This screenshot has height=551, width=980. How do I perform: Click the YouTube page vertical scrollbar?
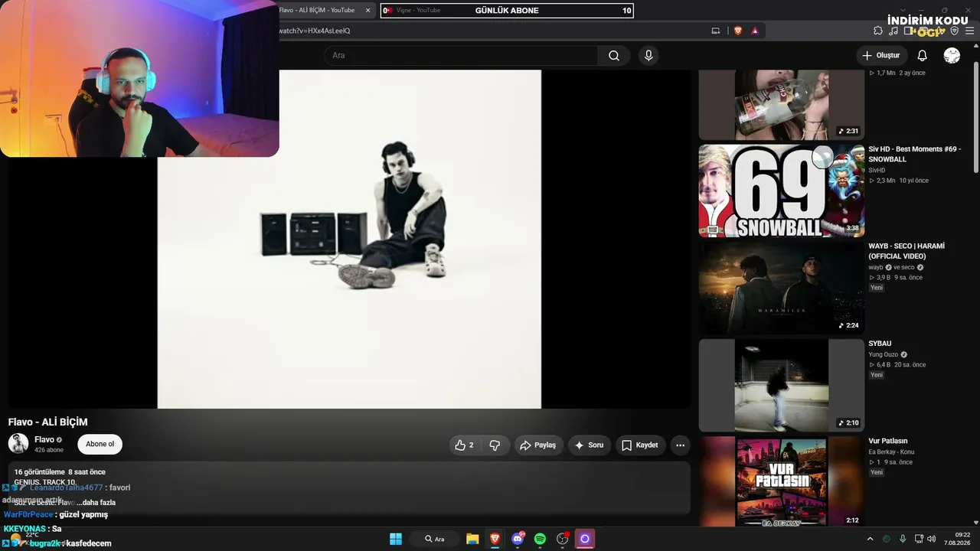975,116
